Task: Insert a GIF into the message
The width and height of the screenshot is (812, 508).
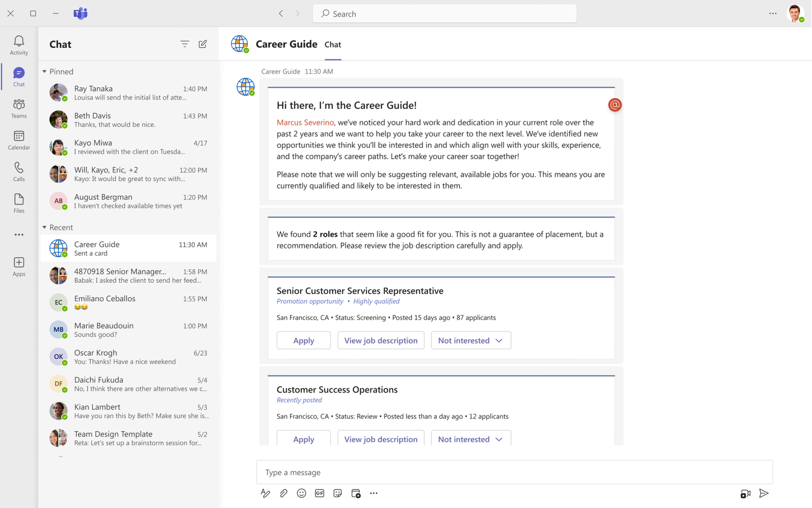Action: [x=319, y=493]
